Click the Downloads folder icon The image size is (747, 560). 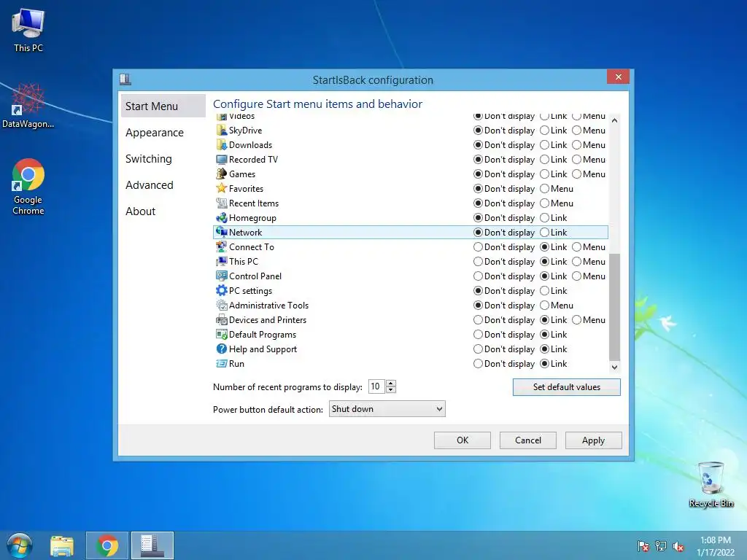tap(222, 145)
